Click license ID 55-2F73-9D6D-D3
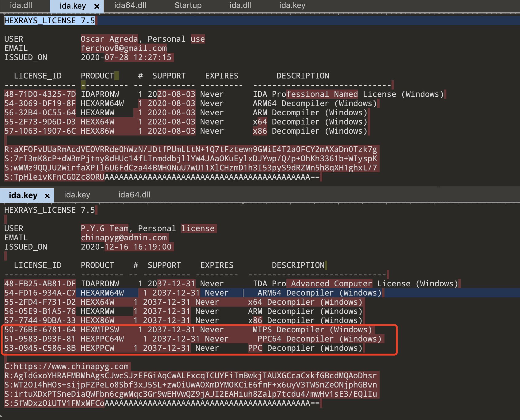520x420 pixels. pyautogui.click(x=40, y=122)
